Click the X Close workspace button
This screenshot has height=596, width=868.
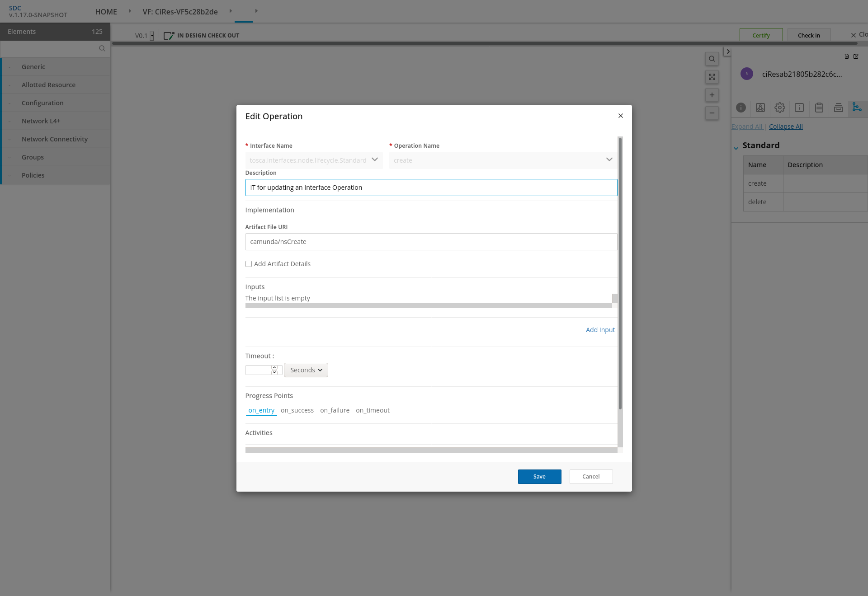coord(859,35)
